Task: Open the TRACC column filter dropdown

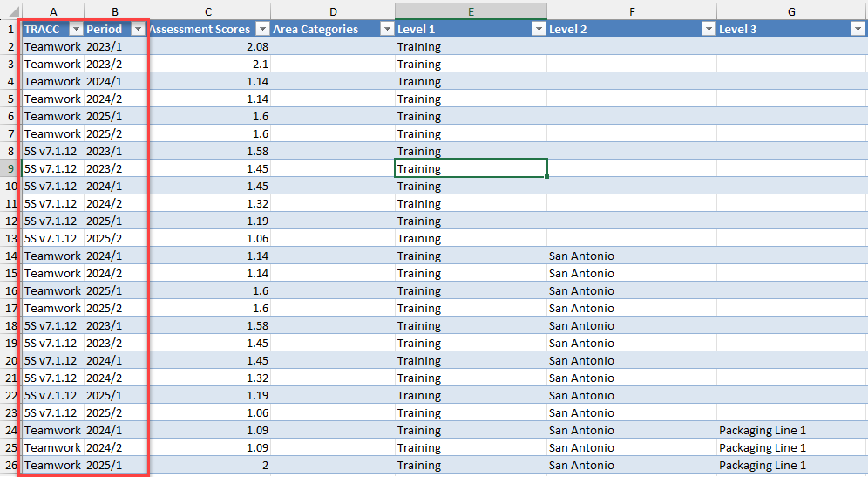Action: 75,29
